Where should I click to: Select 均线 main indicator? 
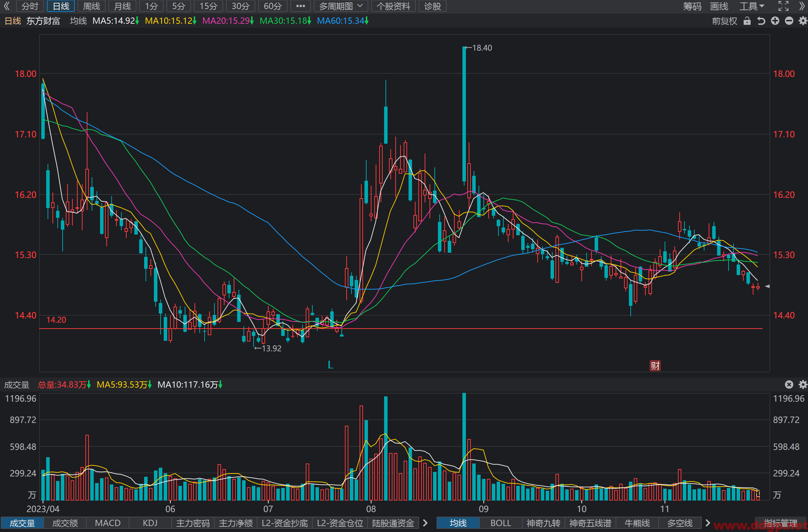(458, 523)
